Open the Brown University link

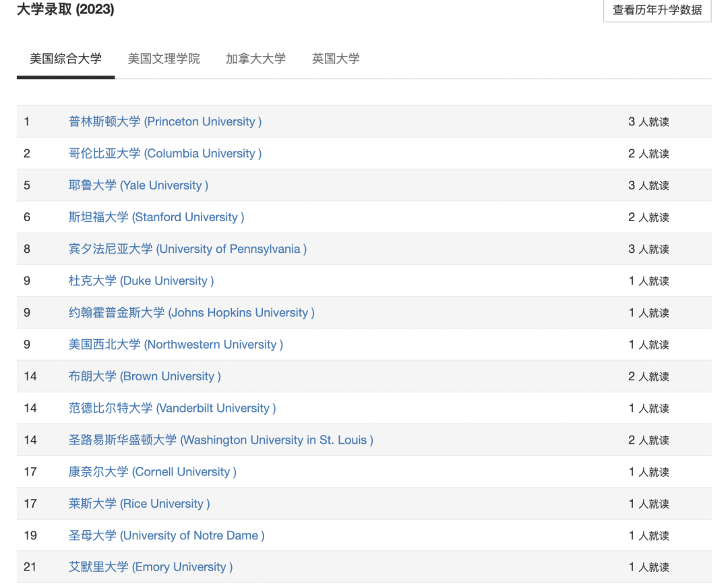click(x=144, y=376)
